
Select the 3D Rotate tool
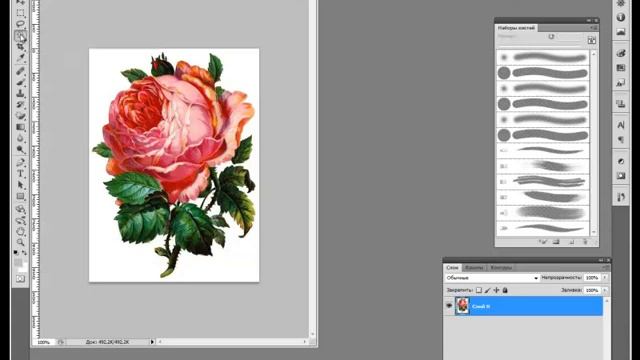pos(20,210)
